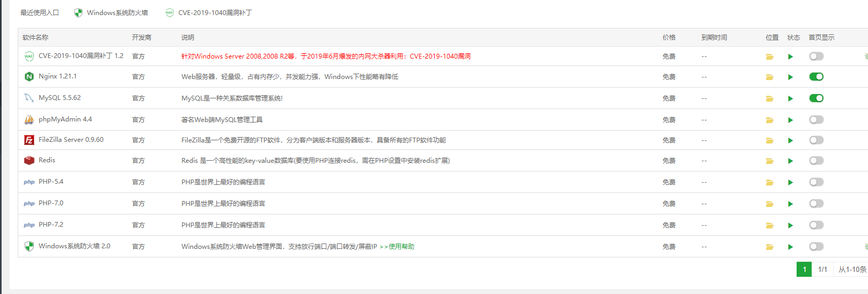Open the FileZilla Server 0.9.60 name
868x294 pixels.
point(71,140)
